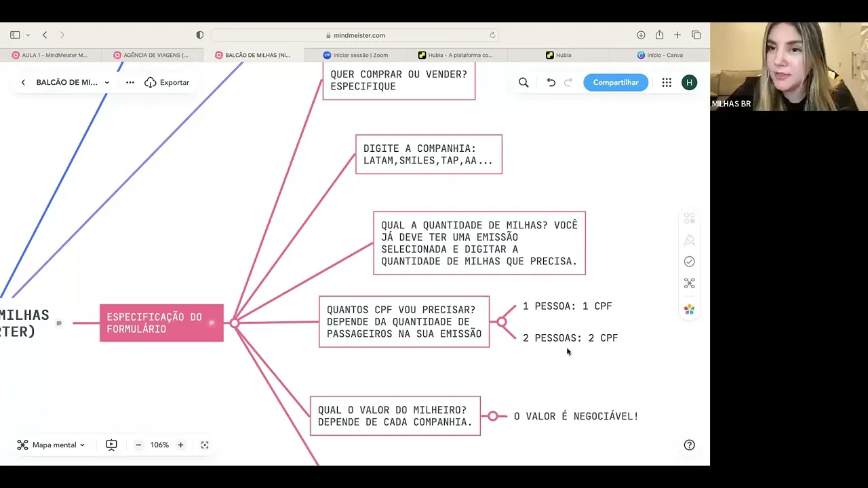Click the Compartilhar button
Image resolution: width=868 pixels, height=488 pixels.
pyautogui.click(x=616, y=83)
